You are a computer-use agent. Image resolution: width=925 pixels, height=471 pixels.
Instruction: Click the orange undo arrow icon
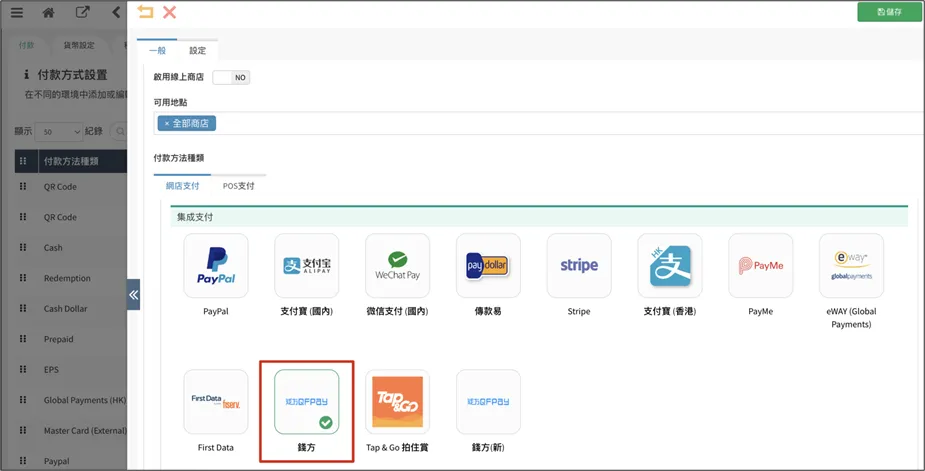pos(145,12)
